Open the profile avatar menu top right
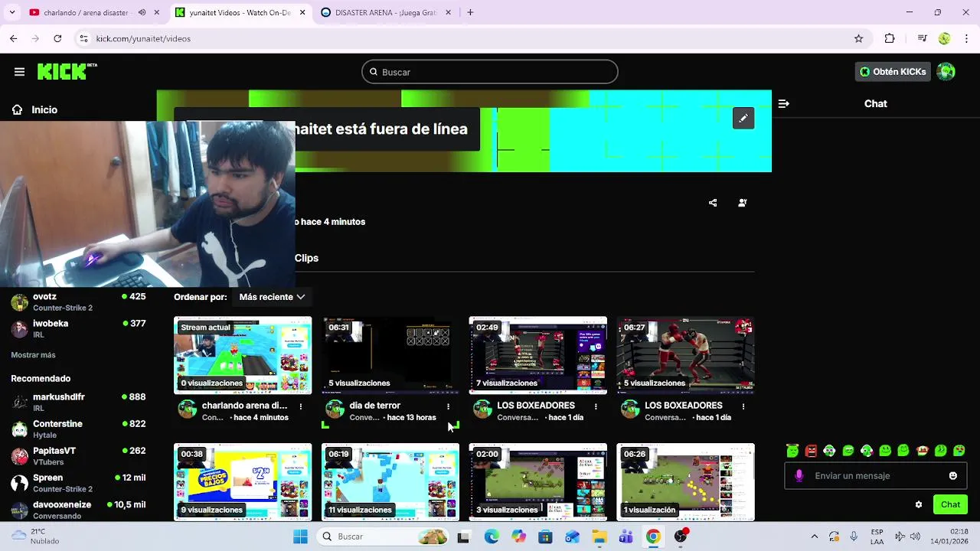 coord(946,72)
